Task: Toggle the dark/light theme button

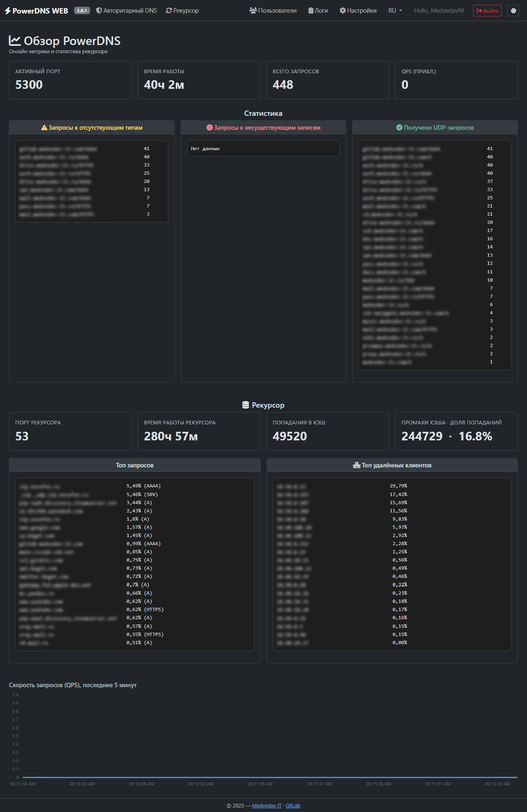Action: pos(513,11)
